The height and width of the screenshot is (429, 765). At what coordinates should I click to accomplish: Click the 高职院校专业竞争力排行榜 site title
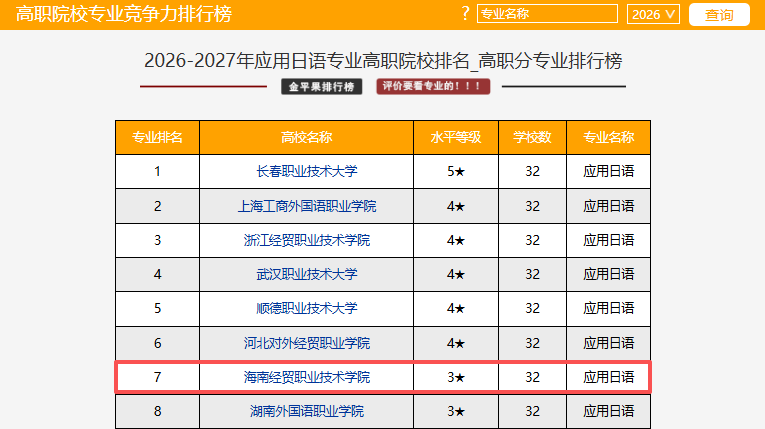(124, 14)
